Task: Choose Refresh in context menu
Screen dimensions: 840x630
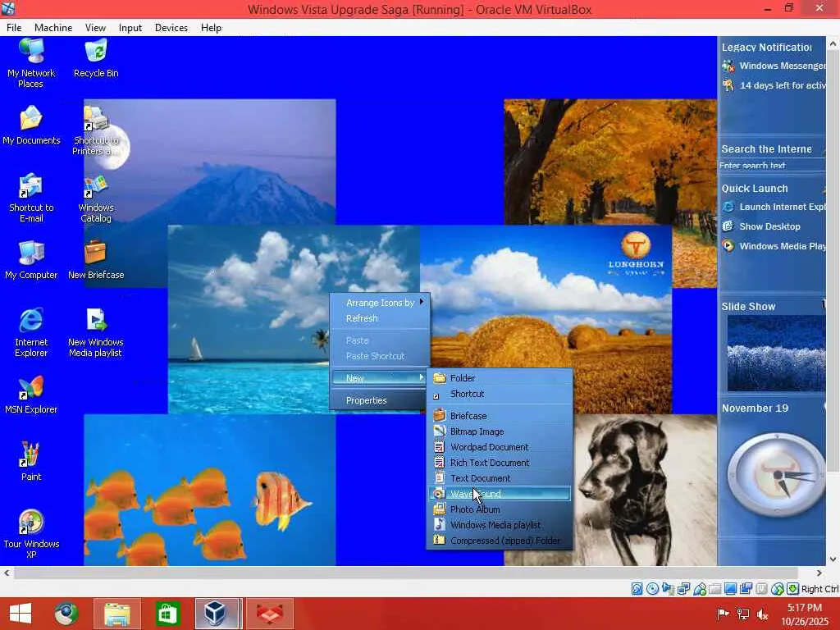Action: point(380,318)
